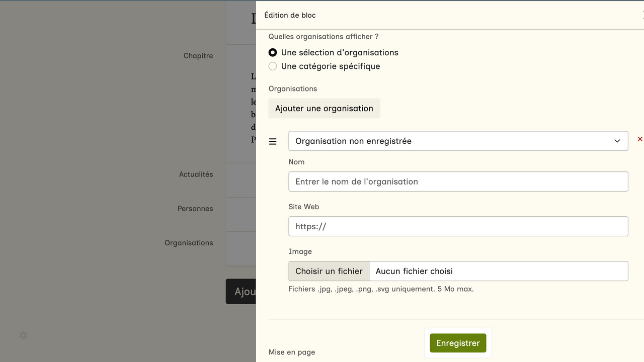Click "Ajouter une organisation" button

(324, 109)
